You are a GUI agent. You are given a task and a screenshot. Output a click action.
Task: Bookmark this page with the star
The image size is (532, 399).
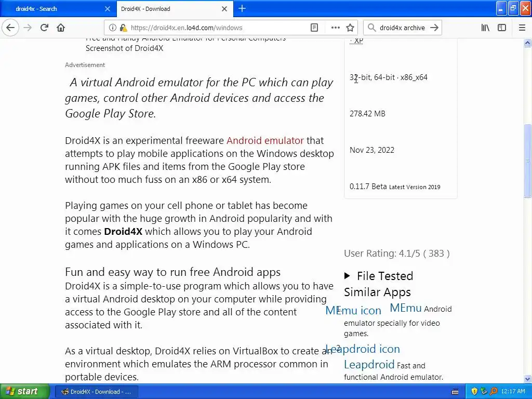click(x=350, y=28)
